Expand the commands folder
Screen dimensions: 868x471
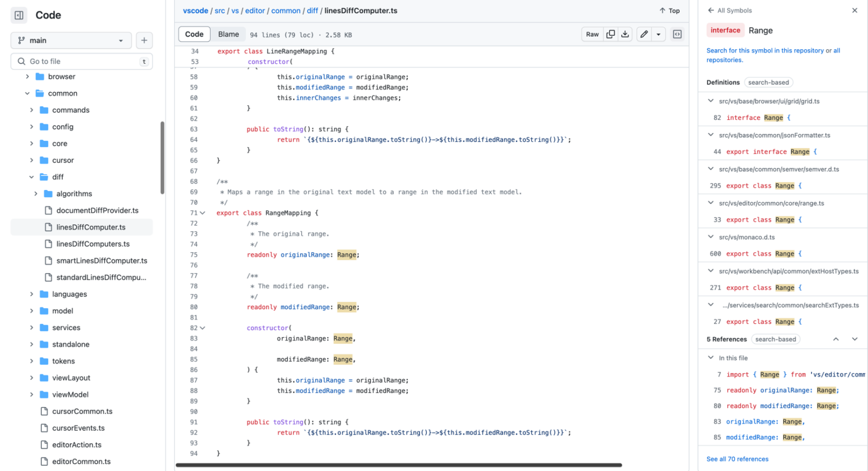[32, 110]
